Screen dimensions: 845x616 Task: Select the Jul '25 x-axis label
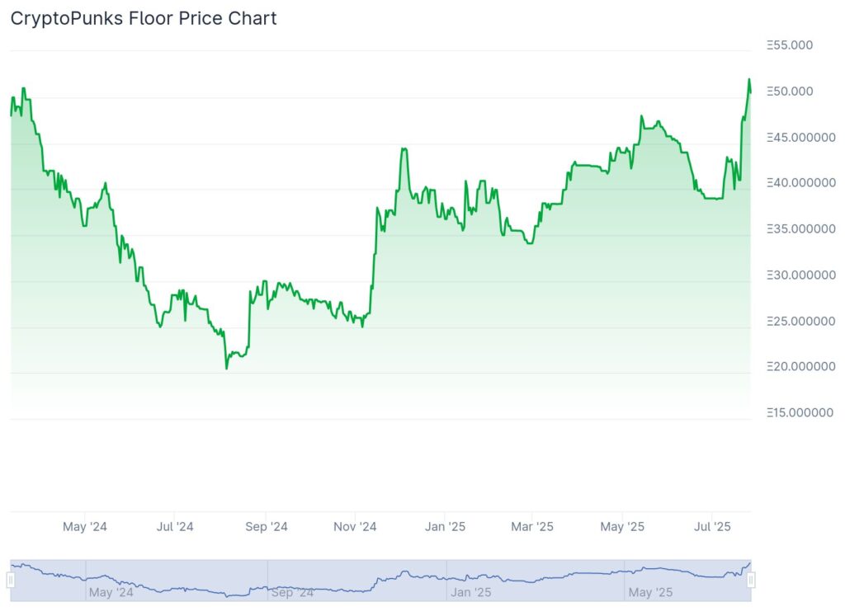[712, 527]
